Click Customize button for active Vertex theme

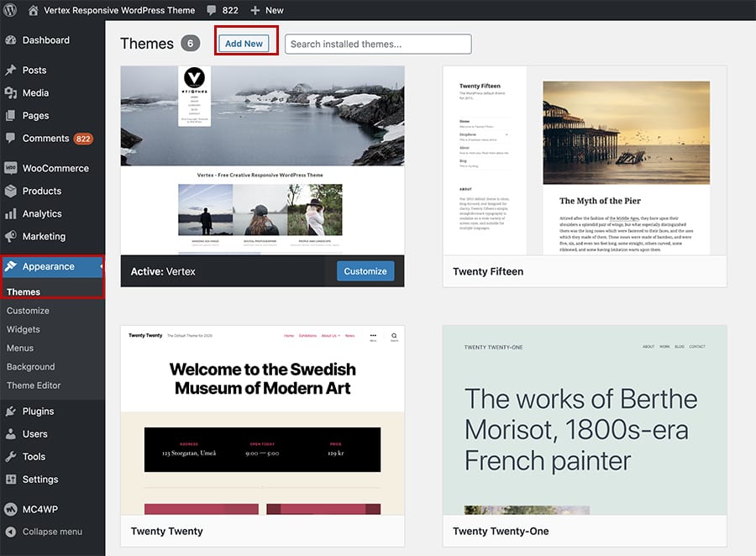point(365,271)
